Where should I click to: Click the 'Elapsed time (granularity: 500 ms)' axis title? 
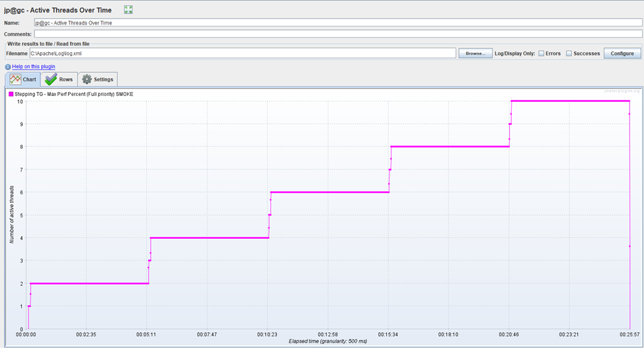tap(328, 341)
